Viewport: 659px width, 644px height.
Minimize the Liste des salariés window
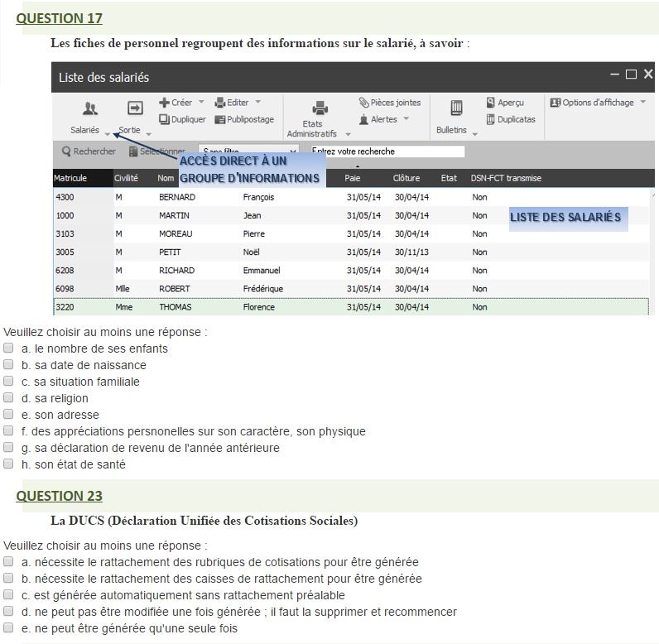614,74
